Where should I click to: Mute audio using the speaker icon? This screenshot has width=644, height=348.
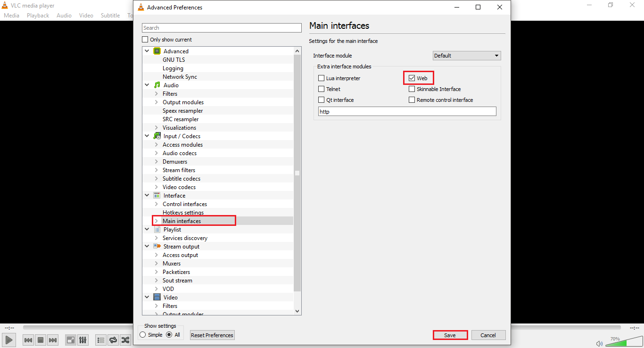[599, 343]
